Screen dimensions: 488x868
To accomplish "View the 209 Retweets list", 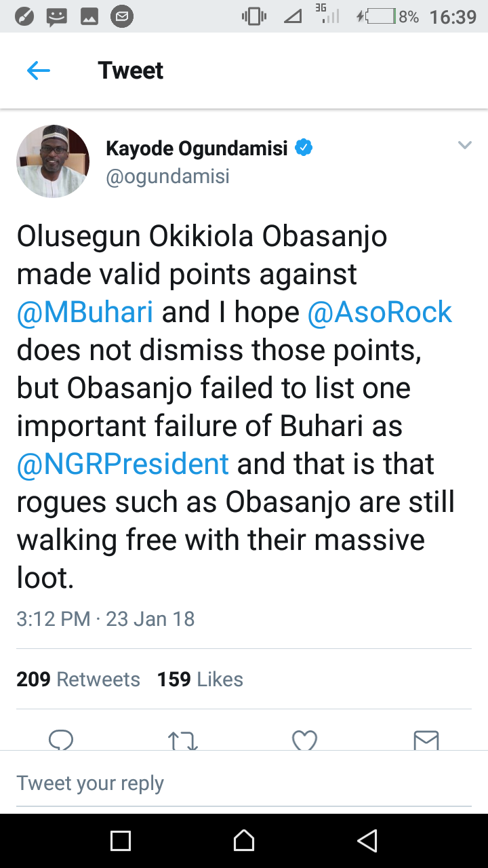I will click(78, 679).
